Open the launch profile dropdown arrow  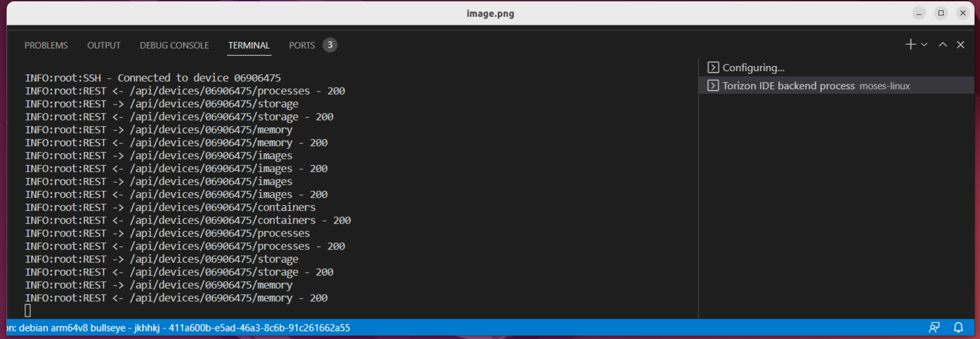924,45
